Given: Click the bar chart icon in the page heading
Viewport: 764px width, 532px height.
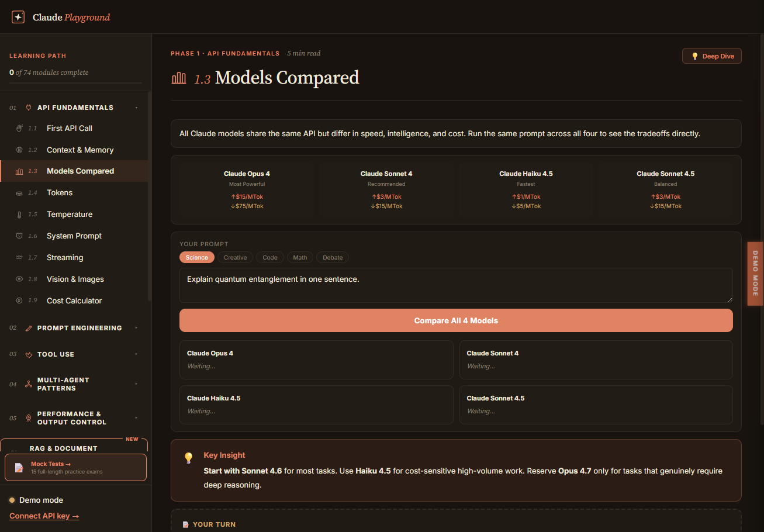Looking at the screenshot, I should click(179, 78).
